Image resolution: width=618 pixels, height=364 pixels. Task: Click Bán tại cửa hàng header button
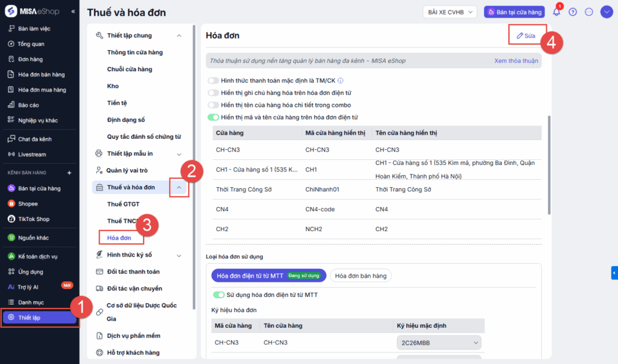(514, 12)
